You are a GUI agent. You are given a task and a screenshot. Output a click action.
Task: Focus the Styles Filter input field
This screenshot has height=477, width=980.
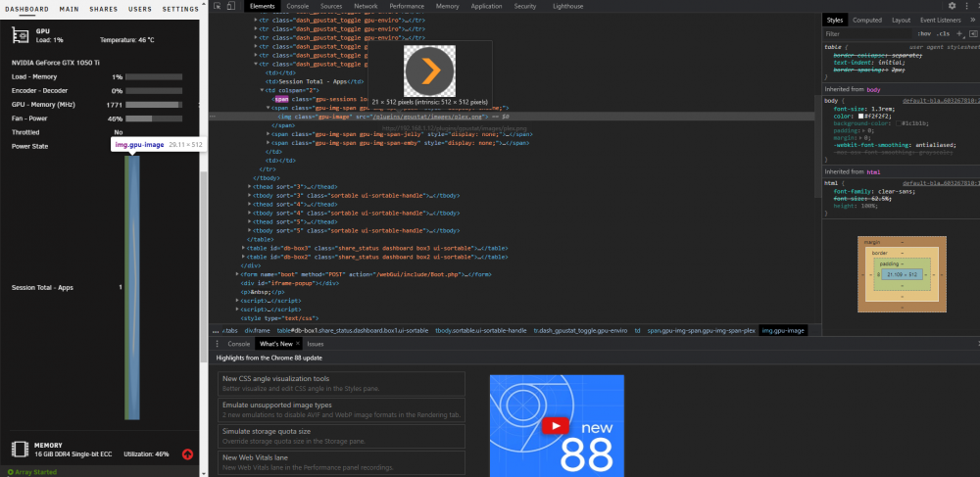867,33
